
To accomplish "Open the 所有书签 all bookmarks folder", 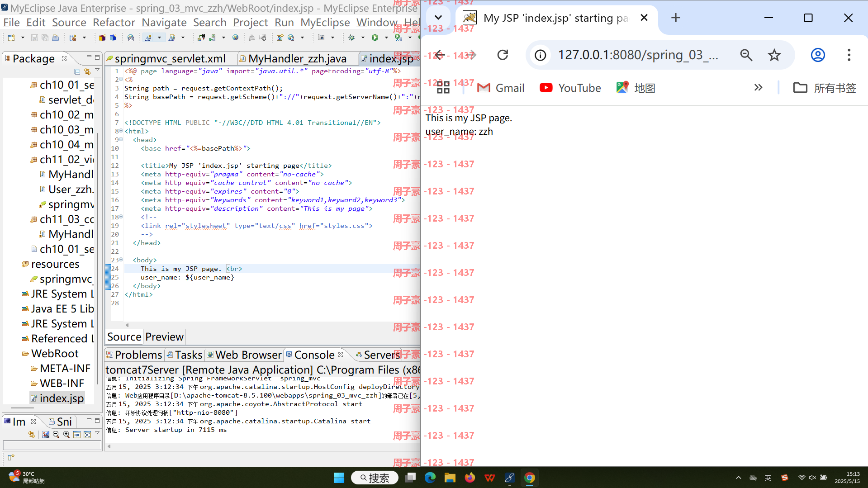I will (825, 88).
